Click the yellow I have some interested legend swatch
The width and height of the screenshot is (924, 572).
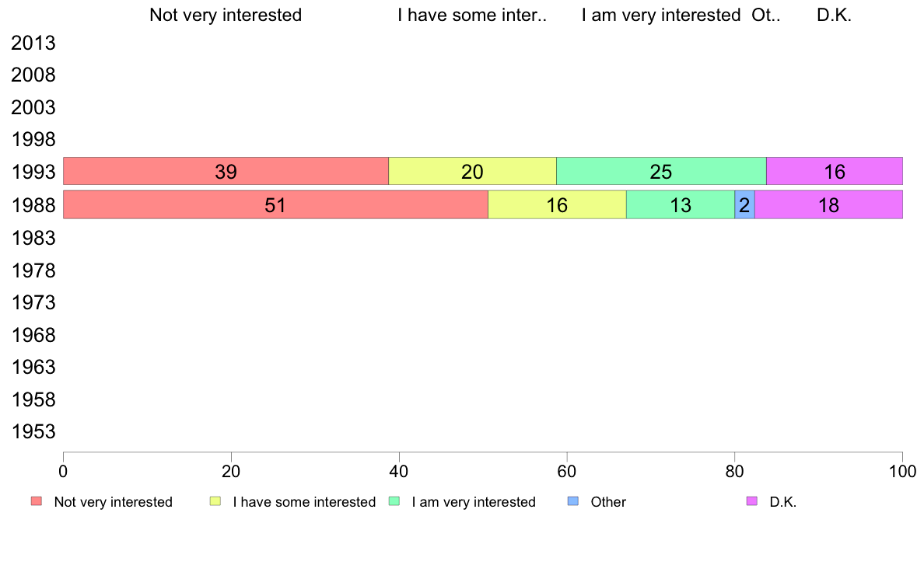215,501
